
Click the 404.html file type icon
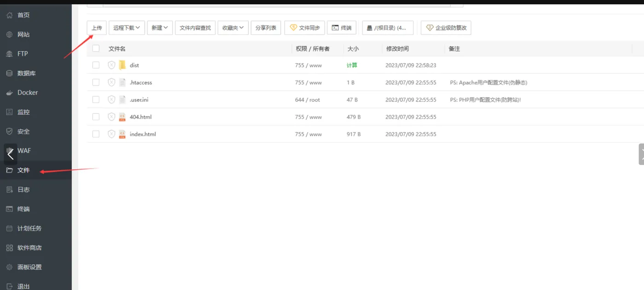[x=122, y=117]
